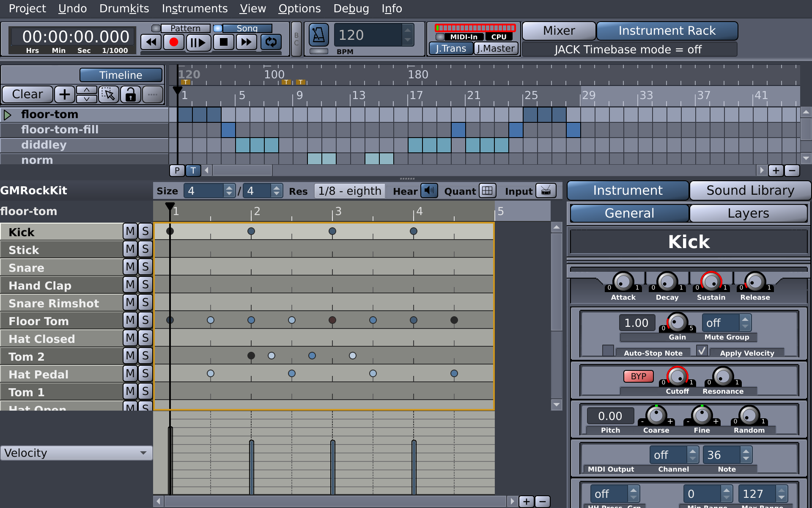
Task: Mute the Snare instrument
Action: (x=130, y=267)
